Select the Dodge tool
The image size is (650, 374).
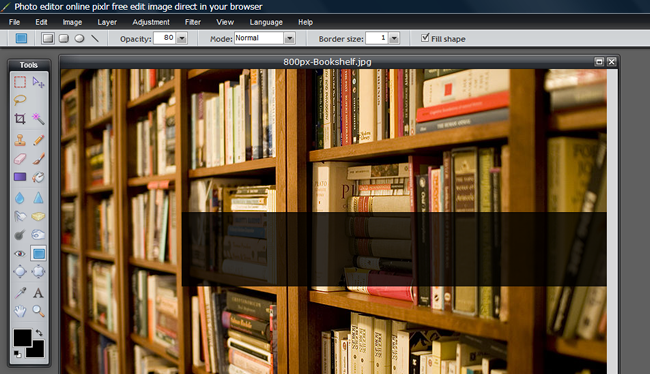tap(38, 235)
